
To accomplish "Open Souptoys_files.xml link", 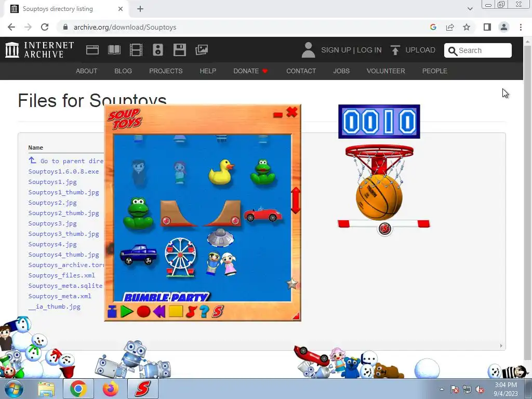I will (61, 275).
